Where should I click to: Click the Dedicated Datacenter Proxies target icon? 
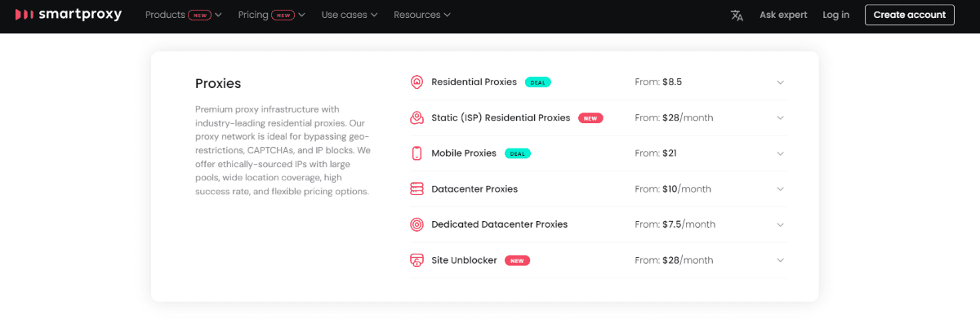tap(416, 224)
